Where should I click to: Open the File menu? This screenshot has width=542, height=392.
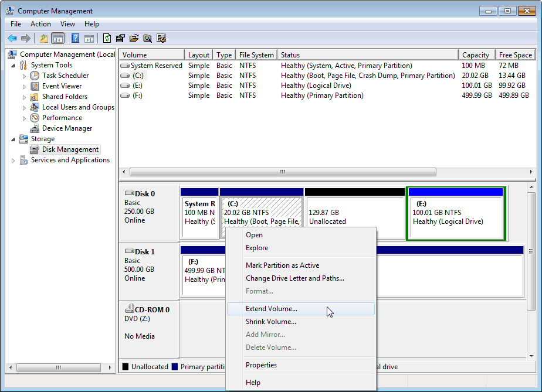(16, 24)
